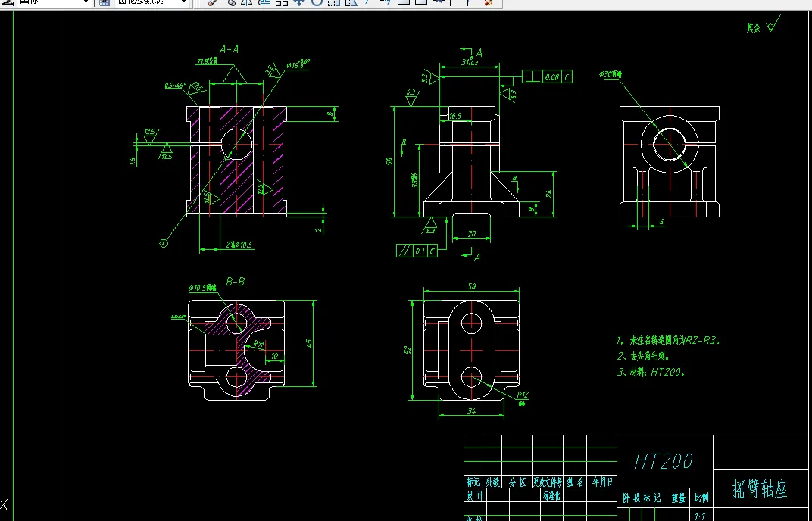This screenshot has height=521, width=812.
Task: Click the 1:1 scale value
Action: (x=700, y=516)
